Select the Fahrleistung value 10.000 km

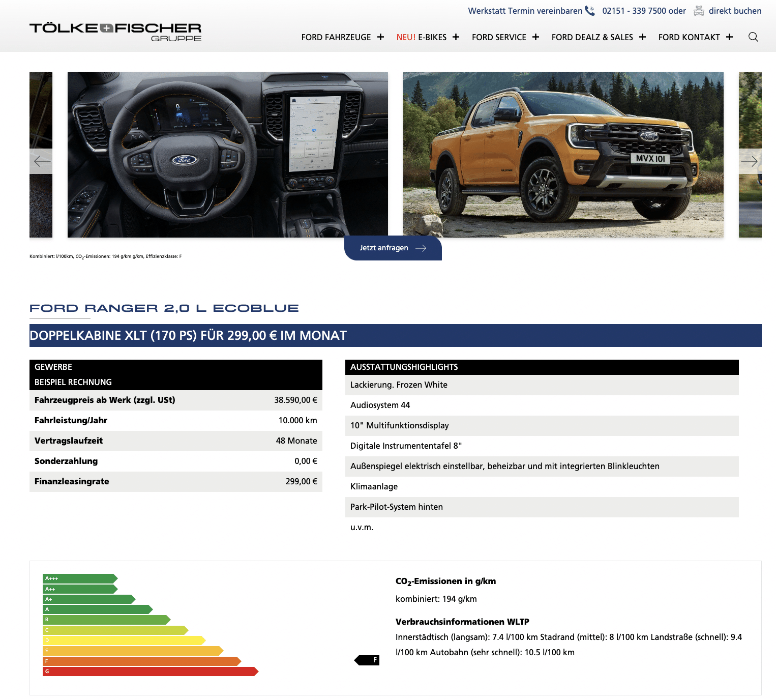pyautogui.click(x=297, y=420)
